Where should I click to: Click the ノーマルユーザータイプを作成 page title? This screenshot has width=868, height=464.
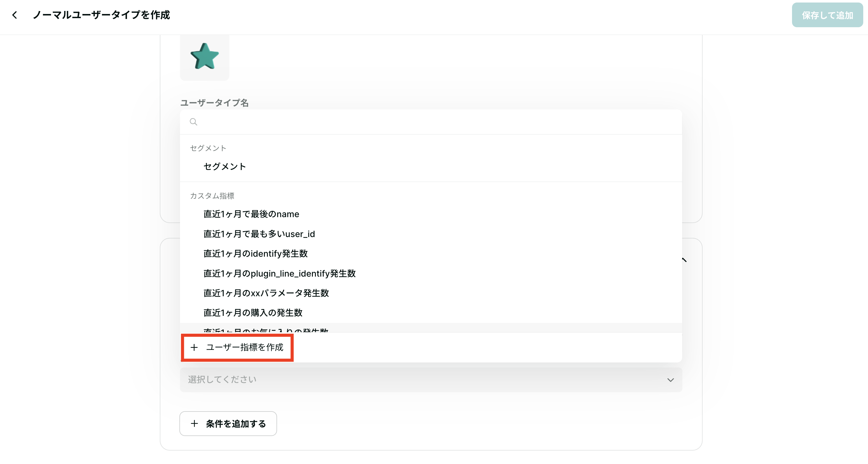pyautogui.click(x=101, y=15)
